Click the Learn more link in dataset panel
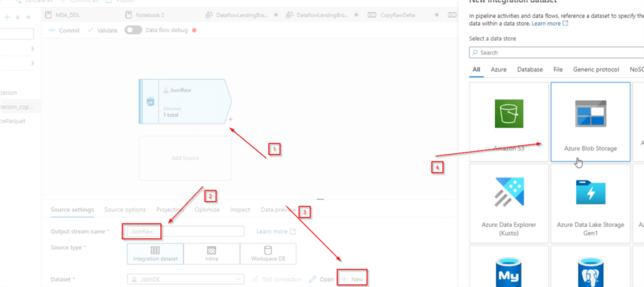 click(550, 24)
